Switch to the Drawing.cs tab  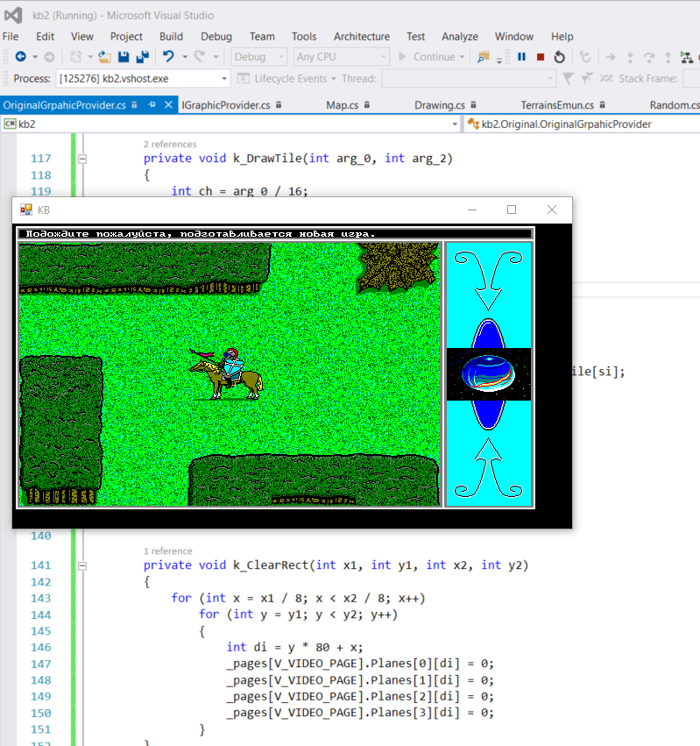(x=439, y=104)
